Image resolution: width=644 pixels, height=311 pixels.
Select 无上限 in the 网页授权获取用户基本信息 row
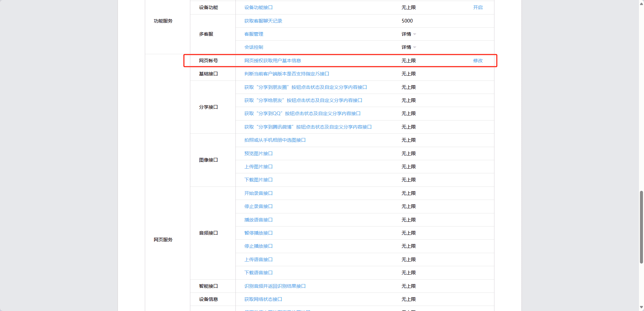[409, 61]
